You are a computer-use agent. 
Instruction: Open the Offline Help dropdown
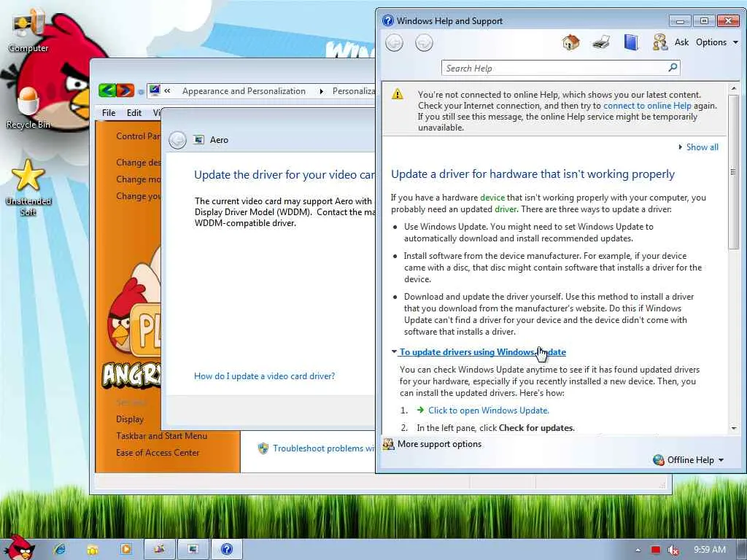689,460
